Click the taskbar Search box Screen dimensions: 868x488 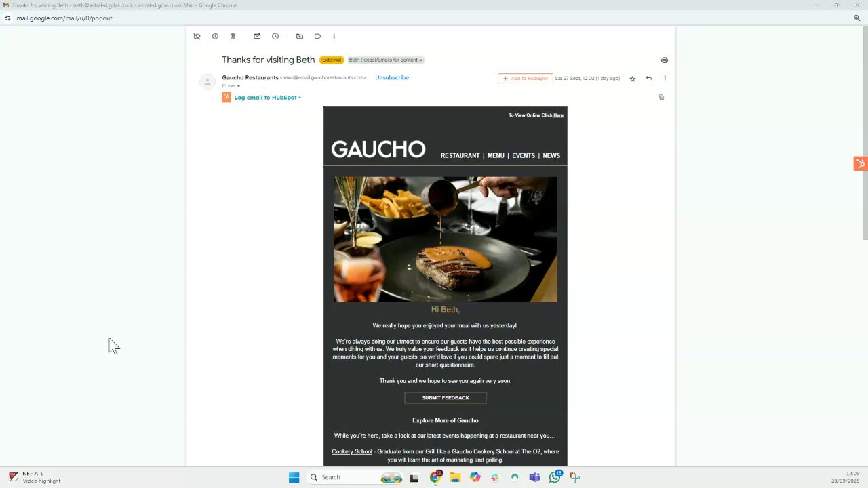point(355,477)
